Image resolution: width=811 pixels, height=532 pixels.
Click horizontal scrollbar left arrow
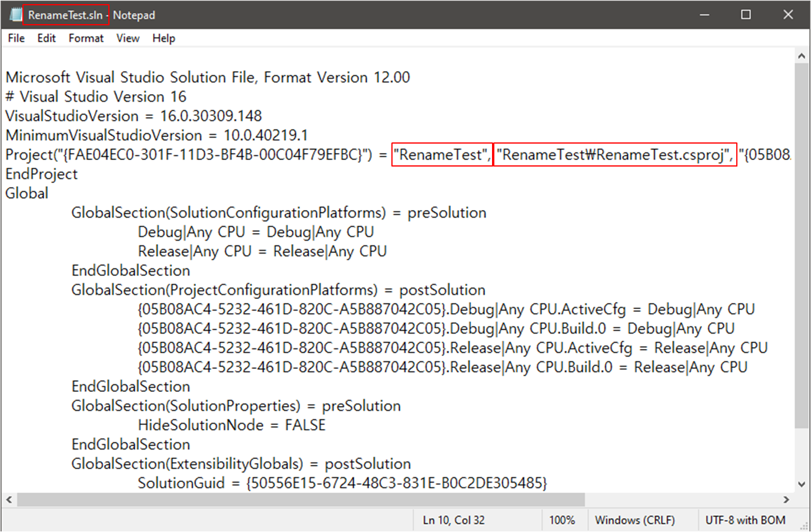click(9, 500)
